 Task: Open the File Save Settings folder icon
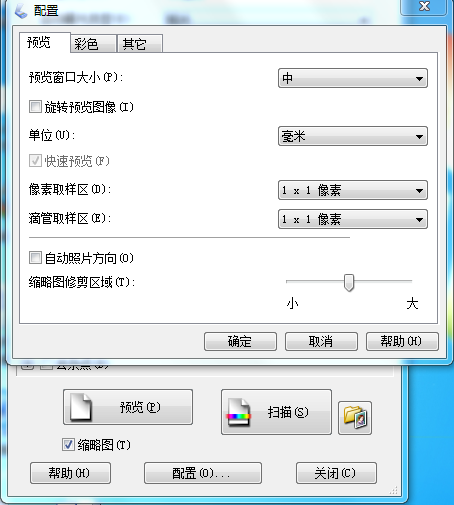pos(355,418)
